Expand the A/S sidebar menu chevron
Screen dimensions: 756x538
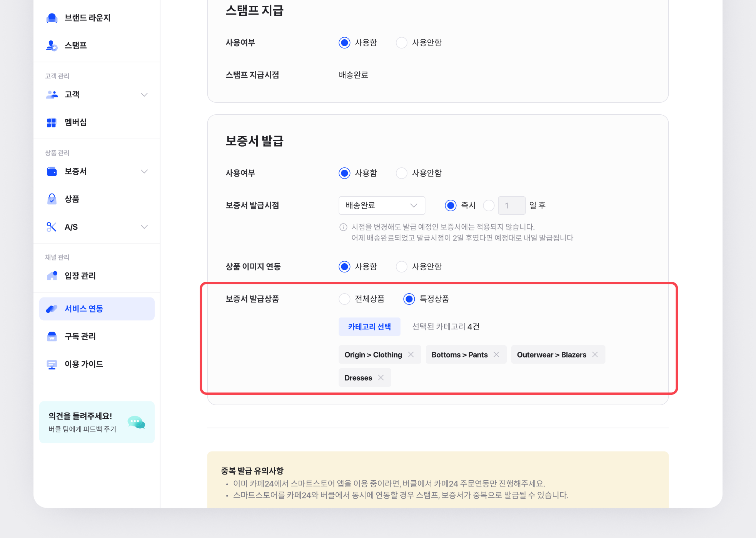point(144,227)
